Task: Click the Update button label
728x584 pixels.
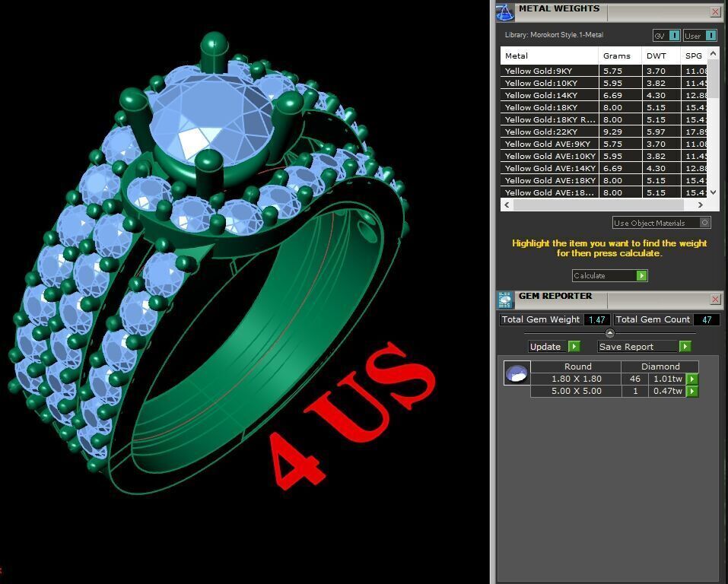Action: (x=545, y=347)
